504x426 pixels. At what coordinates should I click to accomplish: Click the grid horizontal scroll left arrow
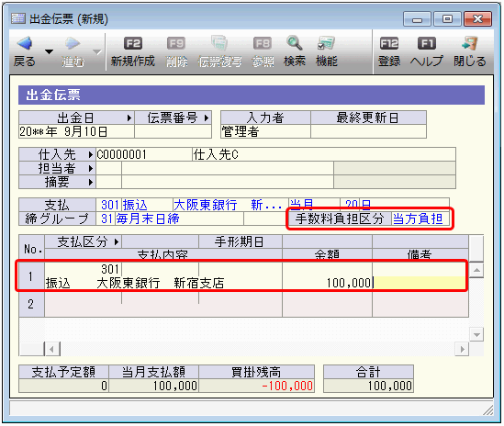click(x=51, y=349)
